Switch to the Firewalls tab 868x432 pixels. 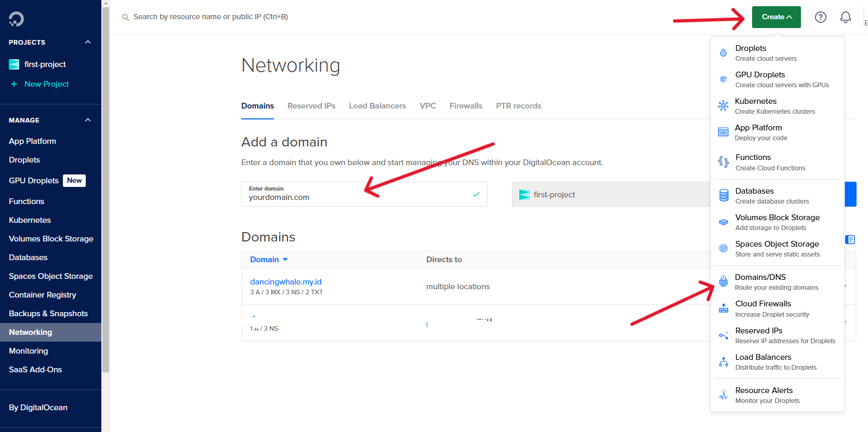point(466,106)
